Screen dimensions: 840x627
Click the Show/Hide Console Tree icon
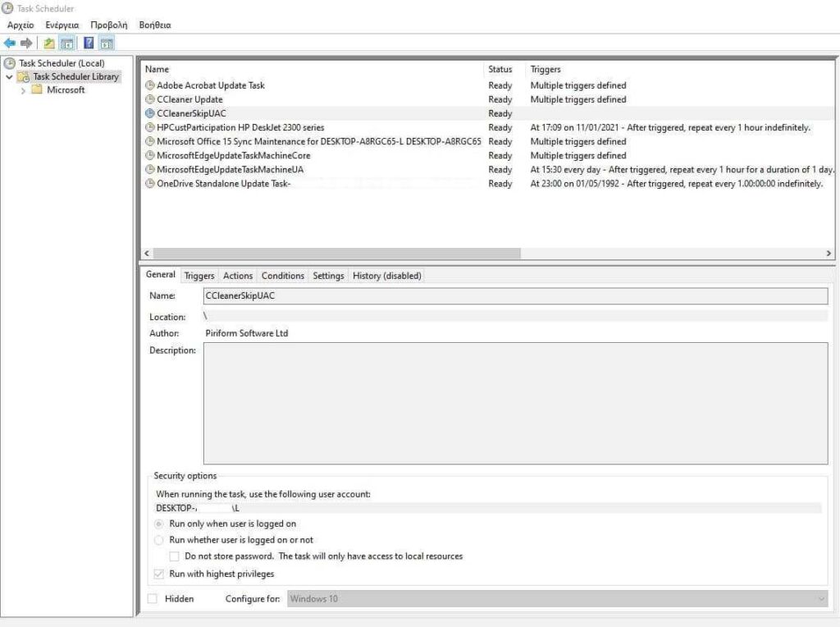[x=67, y=43]
